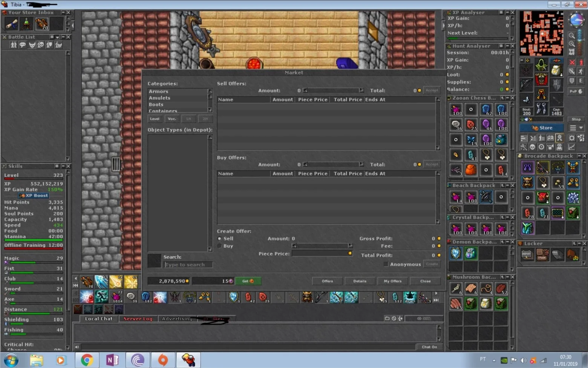Open the Windows Start menu
The image size is (588, 368).
[11, 360]
